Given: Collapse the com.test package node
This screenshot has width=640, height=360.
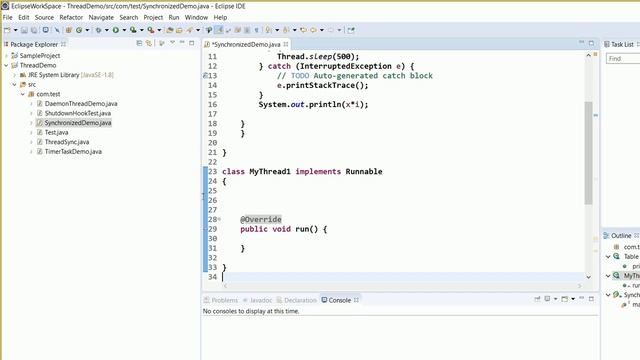Looking at the screenshot, I should point(23,94).
